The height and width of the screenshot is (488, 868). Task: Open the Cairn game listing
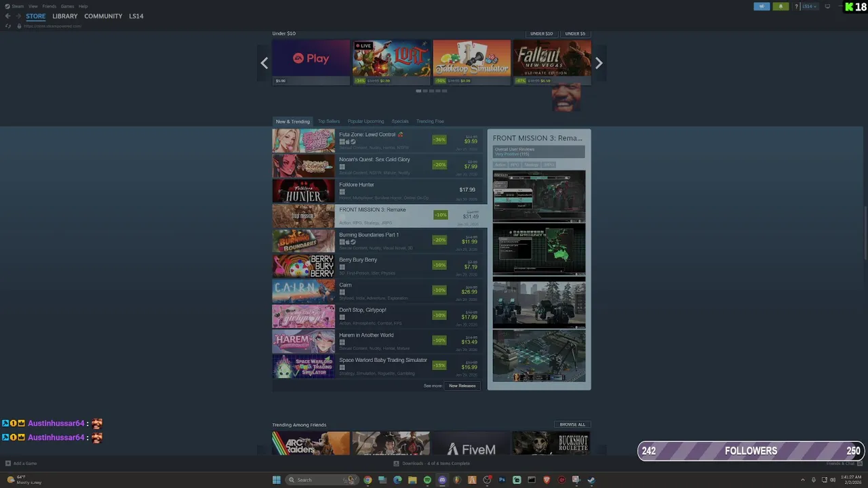coord(377,291)
